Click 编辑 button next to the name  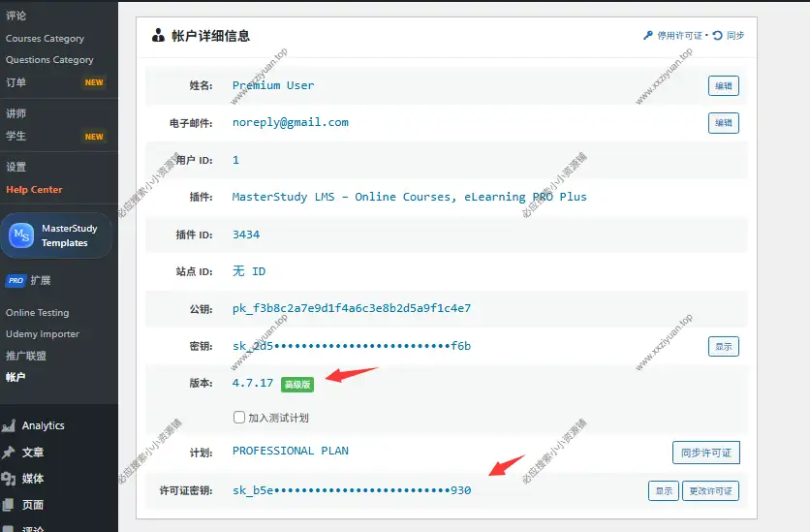(723, 85)
